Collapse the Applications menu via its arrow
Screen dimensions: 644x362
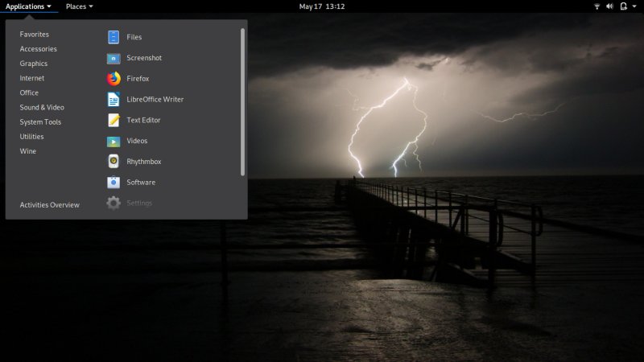click(x=49, y=6)
